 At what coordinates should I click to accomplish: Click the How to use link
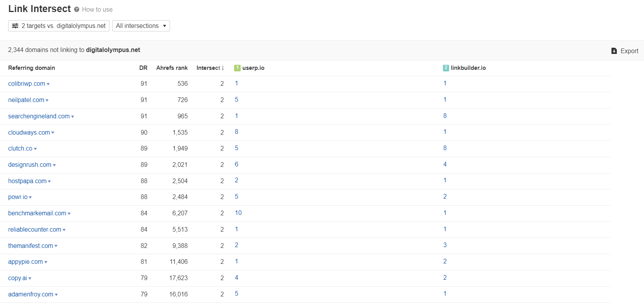[x=97, y=10]
